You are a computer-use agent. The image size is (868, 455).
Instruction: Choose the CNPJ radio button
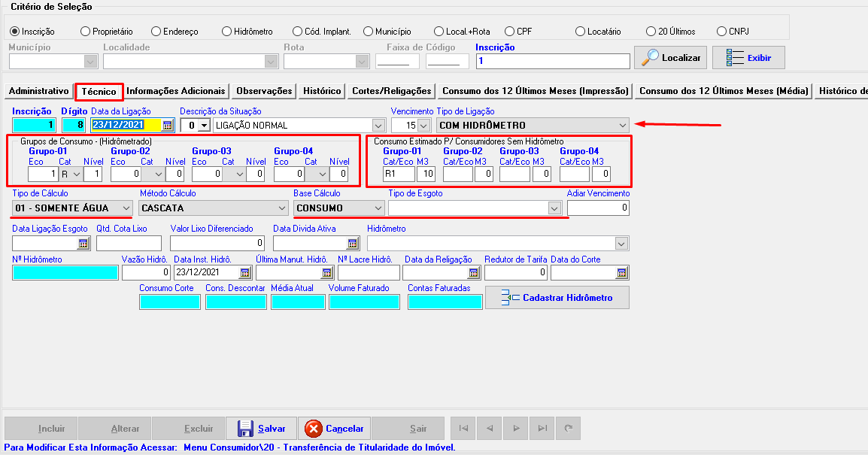coord(722,32)
